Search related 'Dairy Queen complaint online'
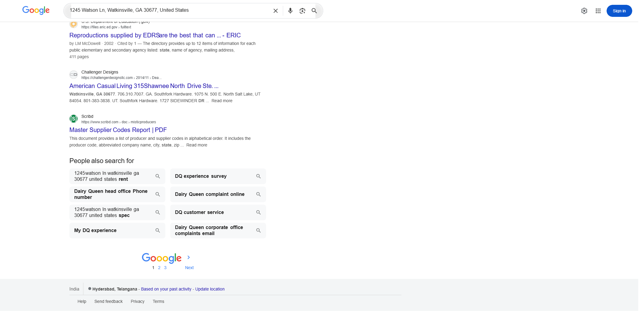Viewport: 644px width, 311px height. coord(218,194)
